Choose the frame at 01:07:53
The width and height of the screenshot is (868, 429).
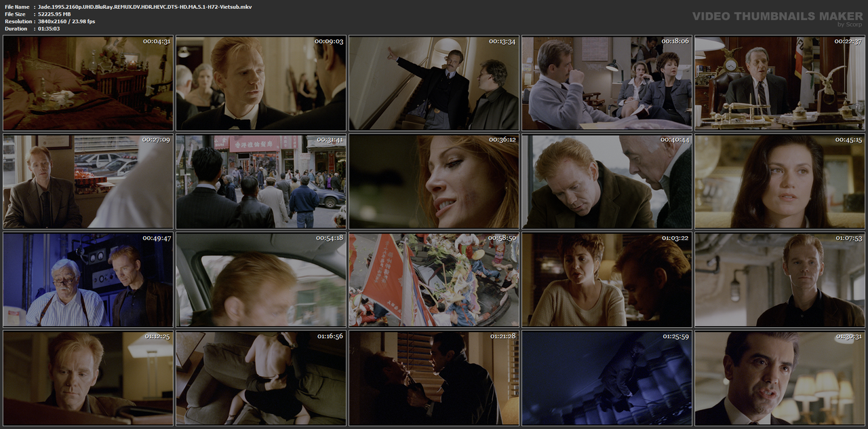click(x=780, y=280)
